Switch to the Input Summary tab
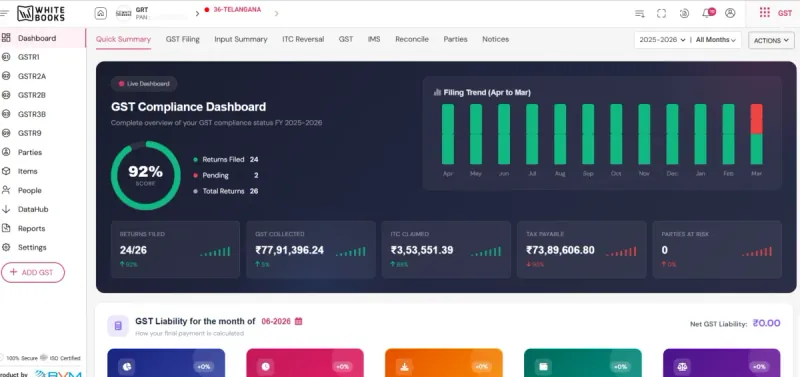The height and width of the screenshot is (377, 800). pyautogui.click(x=241, y=39)
